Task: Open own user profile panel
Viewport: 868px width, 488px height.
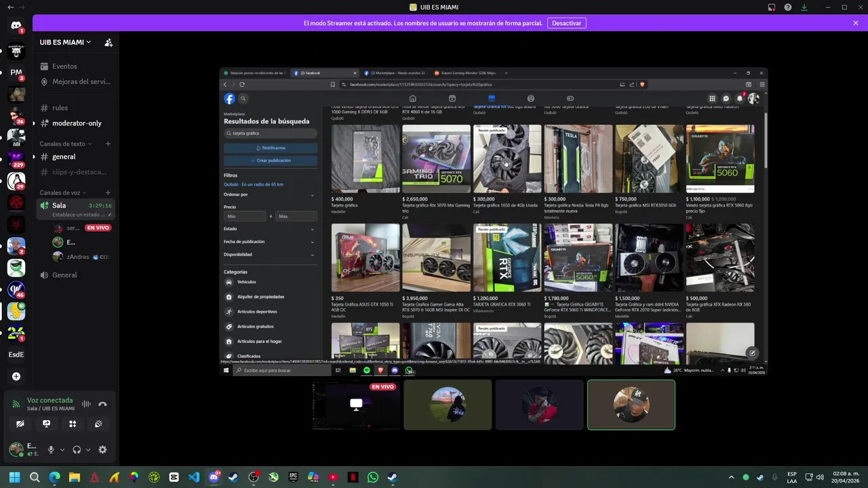Action: coord(24,449)
